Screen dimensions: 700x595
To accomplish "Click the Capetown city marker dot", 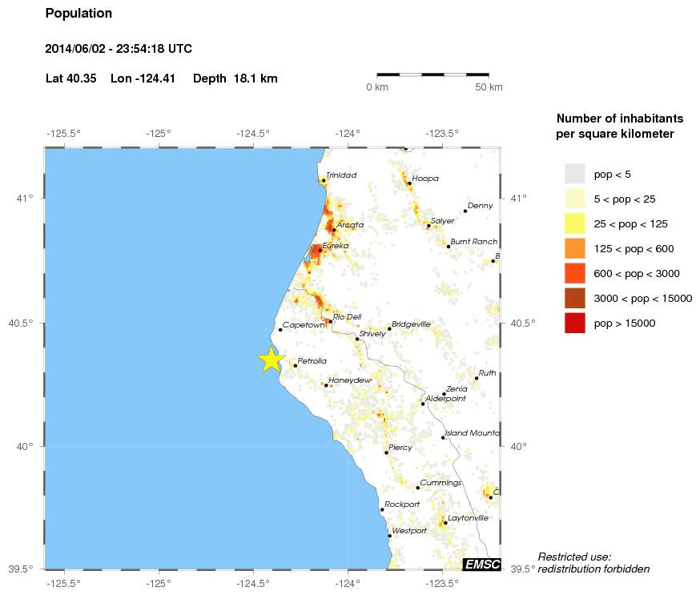I will [280, 330].
